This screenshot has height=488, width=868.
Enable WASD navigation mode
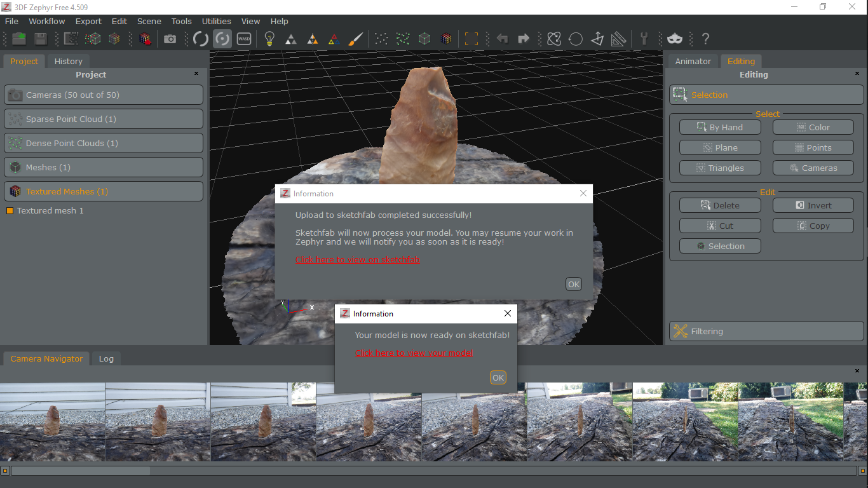click(244, 39)
